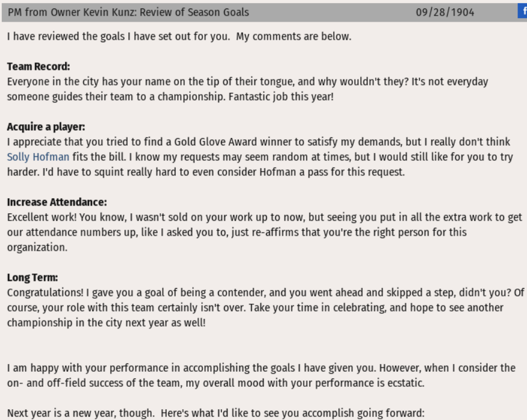This screenshot has width=527, height=420.
Task: Select the message title from Owner Kevin Kunz
Action: tap(128, 12)
